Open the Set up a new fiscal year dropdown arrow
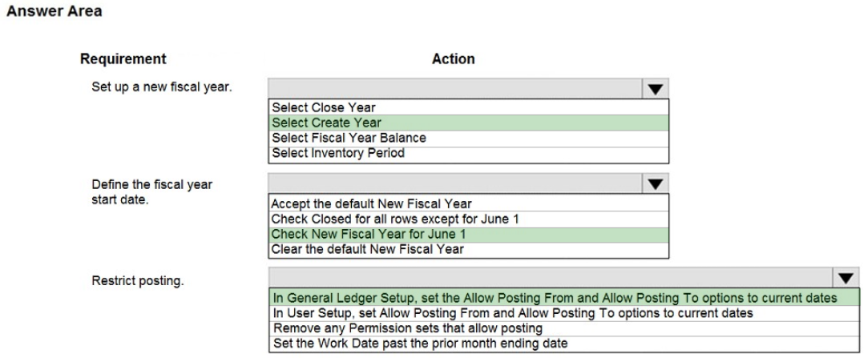This screenshot has height=358, width=868. 655,87
